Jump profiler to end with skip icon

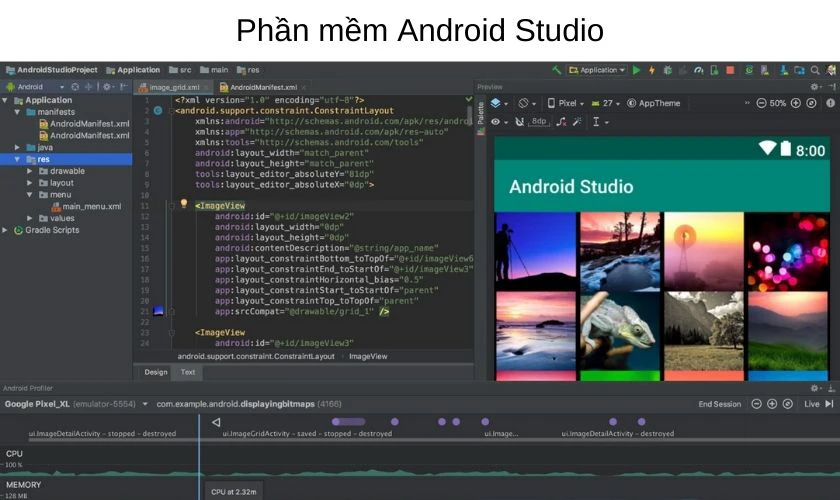(x=829, y=404)
